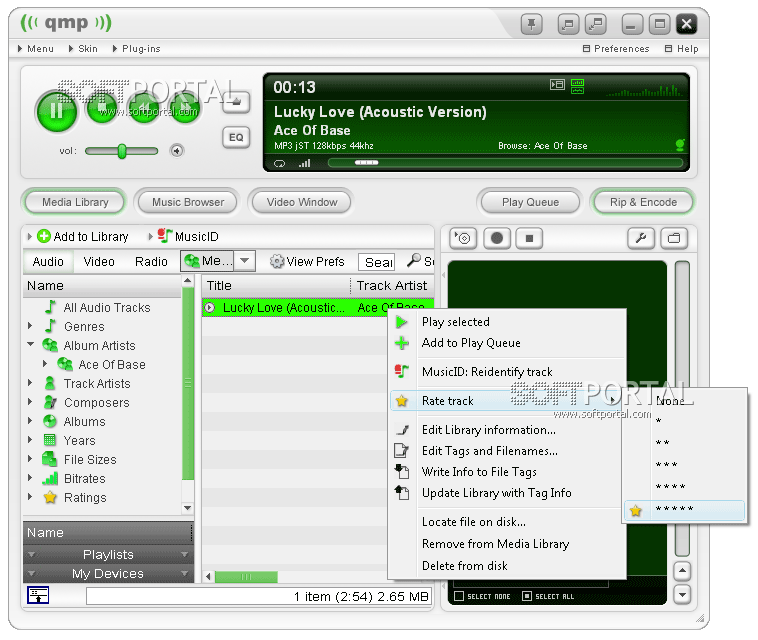Pause playback with the green pause button
The image size is (758, 640).
[57, 111]
